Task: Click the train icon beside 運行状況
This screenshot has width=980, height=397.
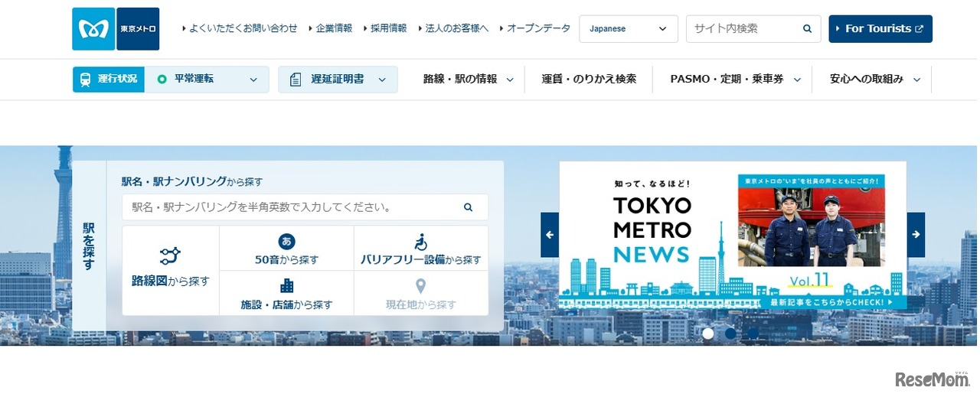Action: (x=85, y=79)
